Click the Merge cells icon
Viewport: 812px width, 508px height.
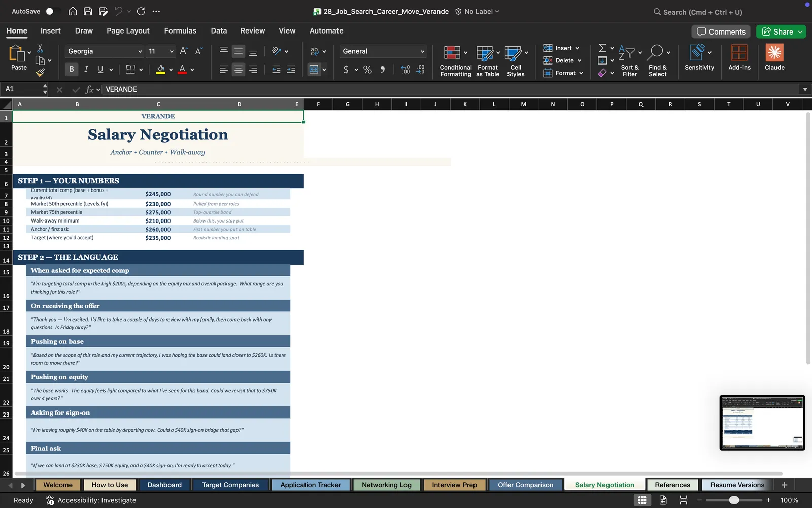314,69
